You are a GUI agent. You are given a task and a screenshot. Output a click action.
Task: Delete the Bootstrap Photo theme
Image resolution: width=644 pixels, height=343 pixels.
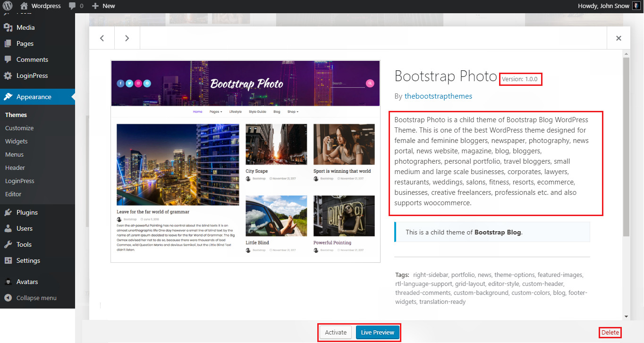610,332
